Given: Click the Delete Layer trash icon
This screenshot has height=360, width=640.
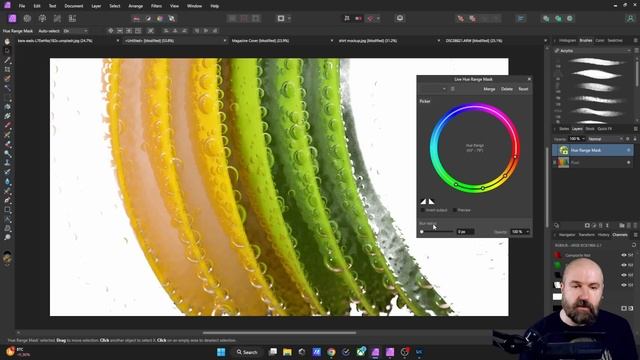Looking at the screenshot, I should point(635,225).
